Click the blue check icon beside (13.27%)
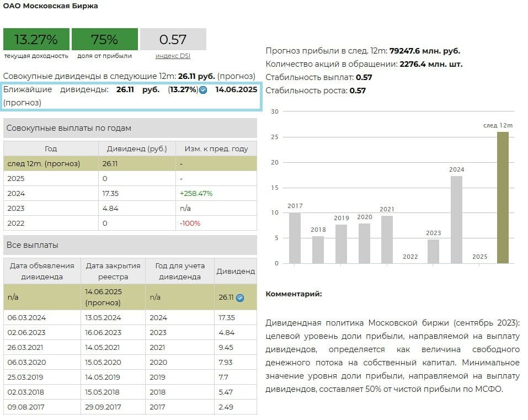Screen dimensions: 528x420 (203, 90)
